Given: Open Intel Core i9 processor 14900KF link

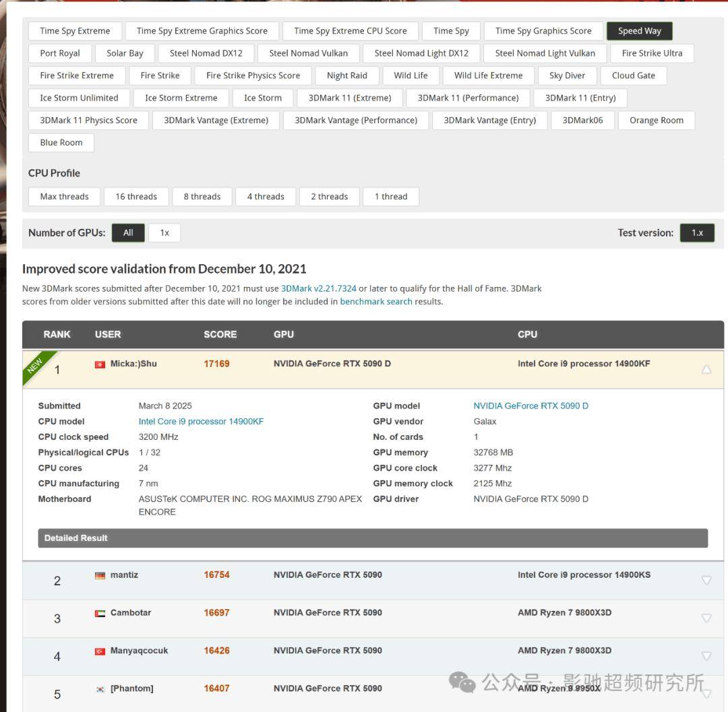Looking at the screenshot, I should 201,421.
